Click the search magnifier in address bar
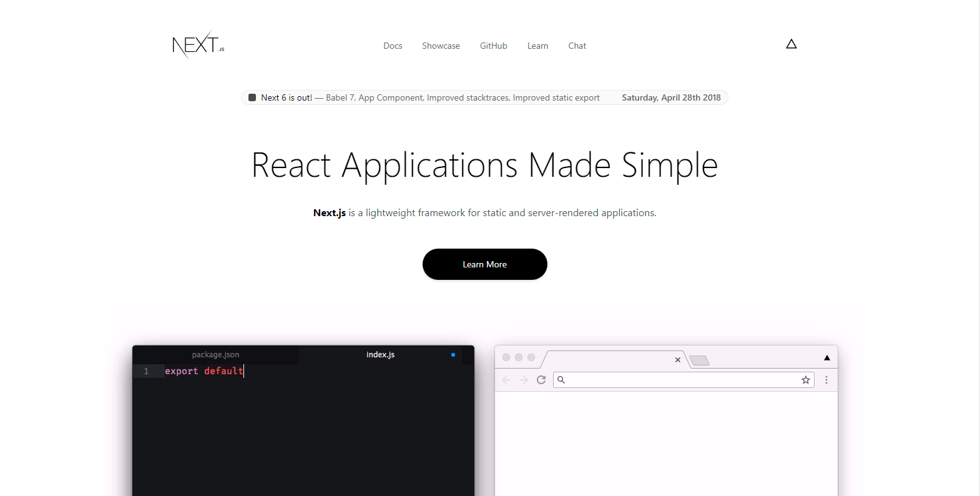Viewport: 980px width, 496px height. (x=561, y=380)
